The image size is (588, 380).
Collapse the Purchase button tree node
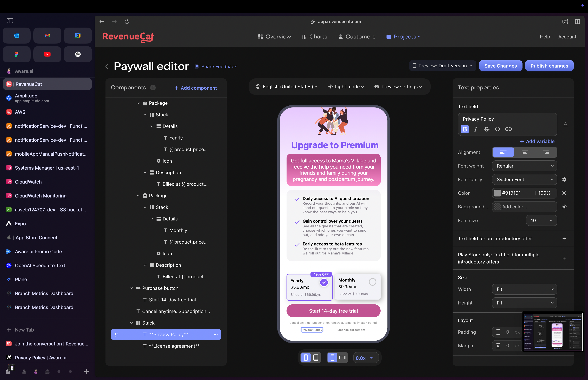131,288
